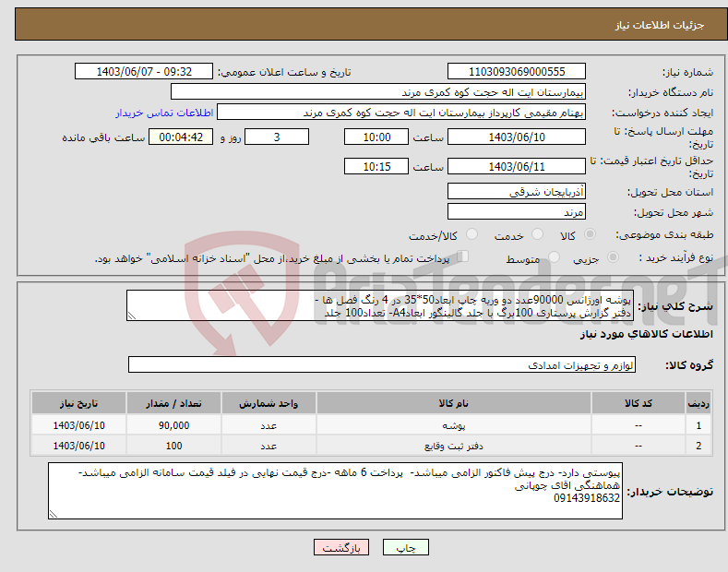Viewport: 728px width, 572px height.
Task: Click the request creator name field
Action: tap(401, 113)
